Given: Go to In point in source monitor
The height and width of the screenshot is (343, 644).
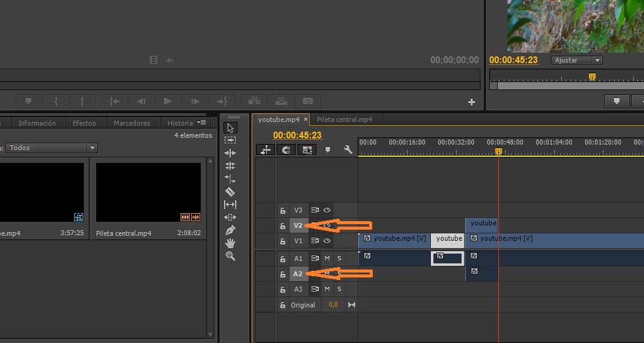Looking at the screenshot, I should coord(114,101).
